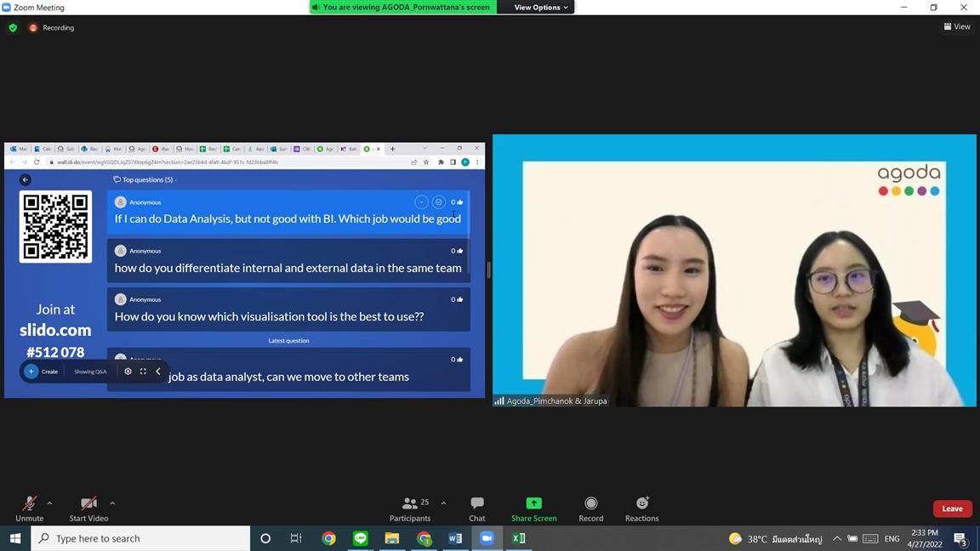Expand video options arrow beside Start Video

[112, 503]
